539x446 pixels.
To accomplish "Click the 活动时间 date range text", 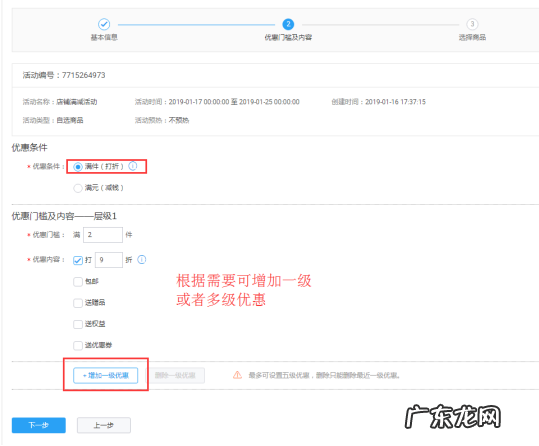I will coord(217,102).
